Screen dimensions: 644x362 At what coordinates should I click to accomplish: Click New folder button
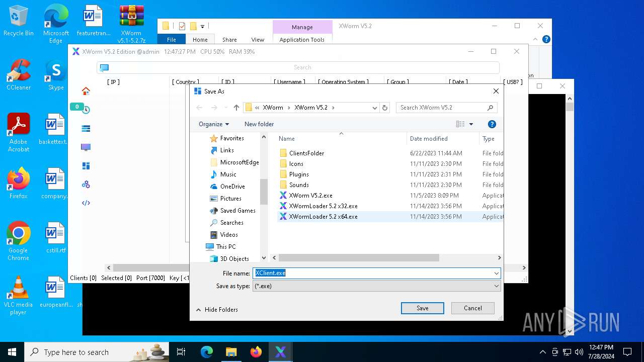pos(259,124)
